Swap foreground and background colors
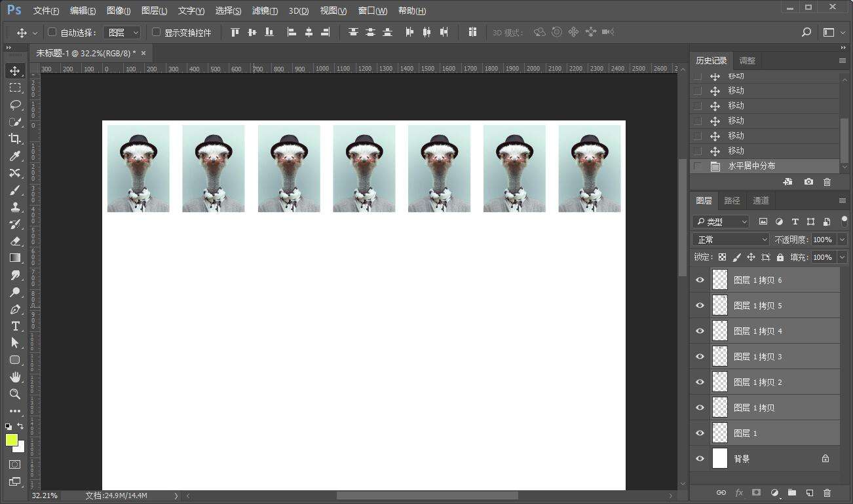 coord(20,426)
